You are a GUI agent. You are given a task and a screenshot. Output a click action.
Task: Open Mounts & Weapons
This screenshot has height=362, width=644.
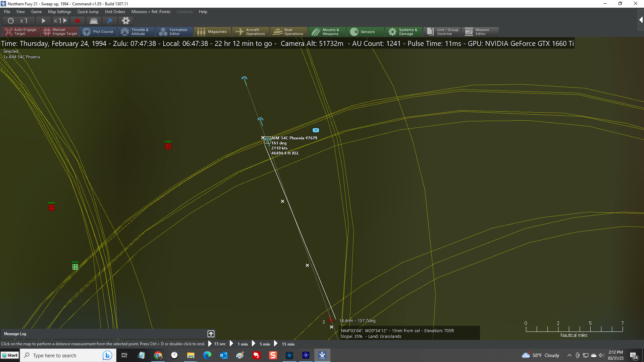(x=327, y=32)
